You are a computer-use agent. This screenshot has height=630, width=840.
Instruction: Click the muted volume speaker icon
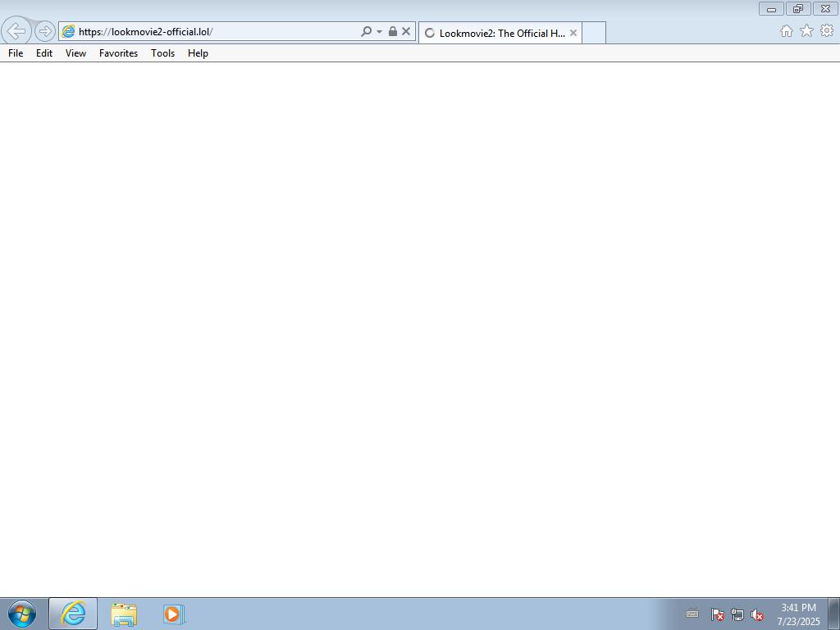(757, 614)
